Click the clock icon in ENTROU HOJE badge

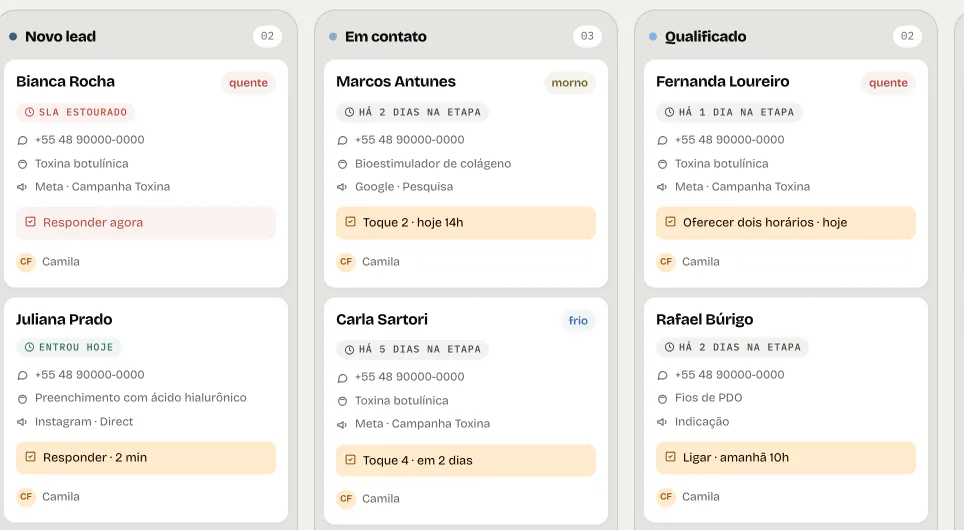pyautogui.click(x=30, y=347)
